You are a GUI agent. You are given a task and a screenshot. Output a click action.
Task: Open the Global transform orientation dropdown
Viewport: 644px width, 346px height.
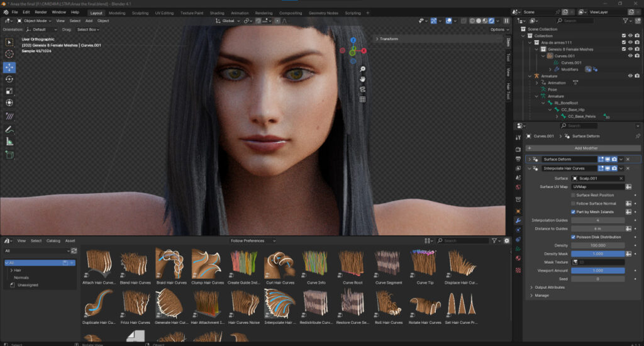(228, 21)
